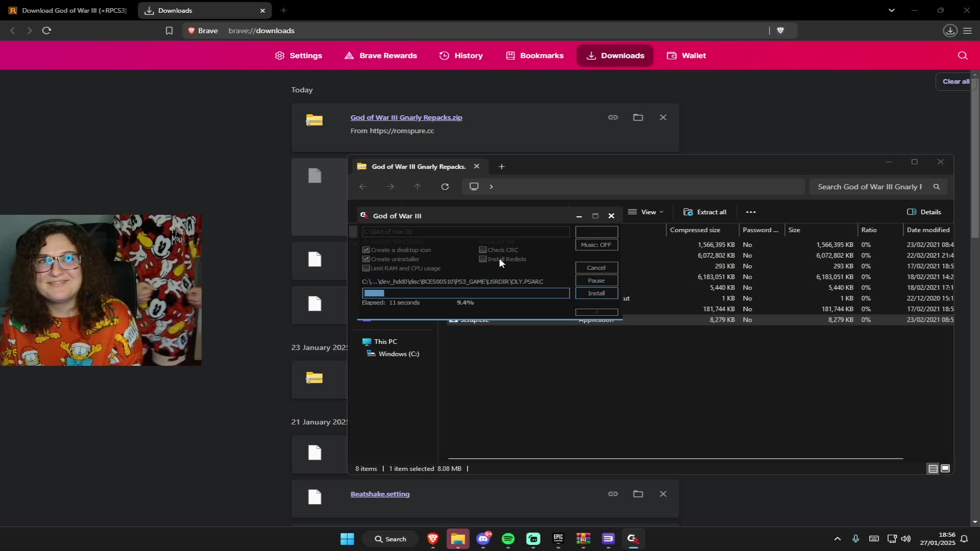
Task: Open Brave Rewards page
Action: (x=381, y=56)
